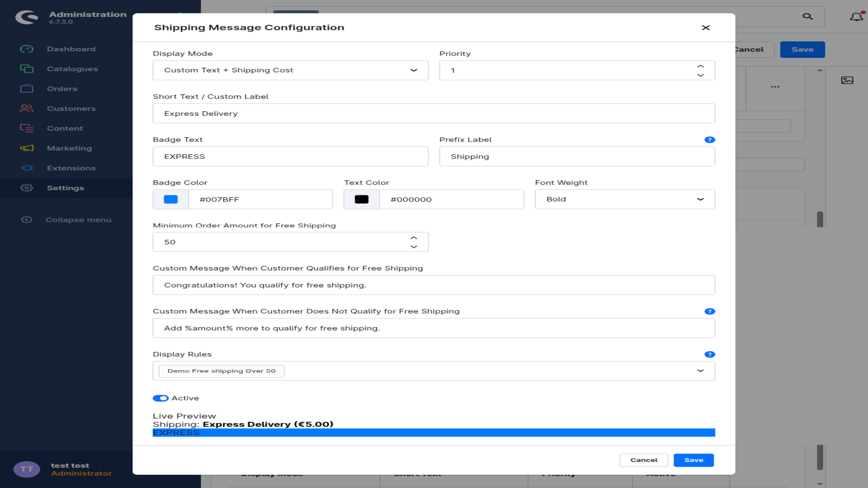This screenshot has width=868, height=488.
Task: Click the Content sidebar icon
Action: (27, 128)
